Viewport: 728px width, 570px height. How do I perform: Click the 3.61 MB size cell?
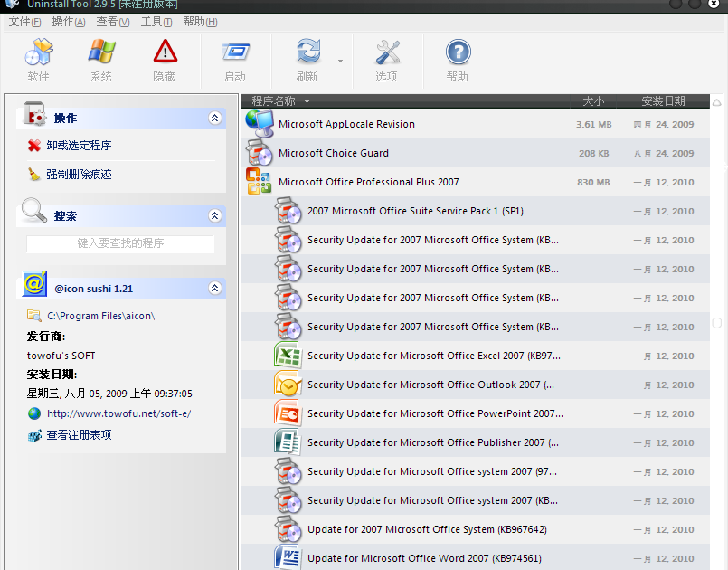point(594,125)
